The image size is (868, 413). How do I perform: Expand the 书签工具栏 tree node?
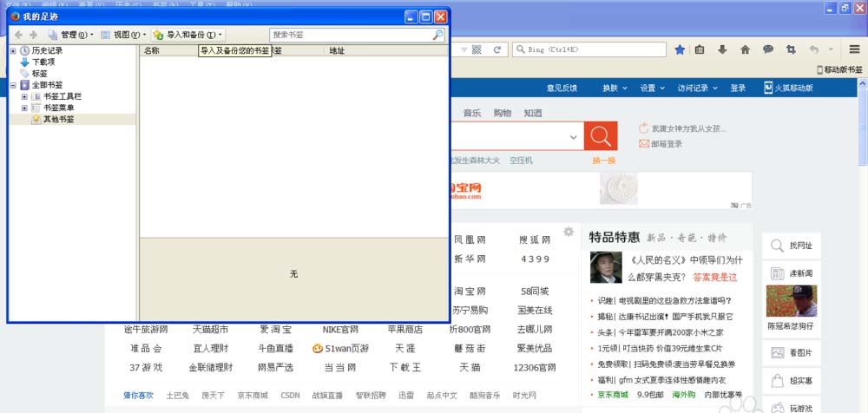[x=24, y=96]
